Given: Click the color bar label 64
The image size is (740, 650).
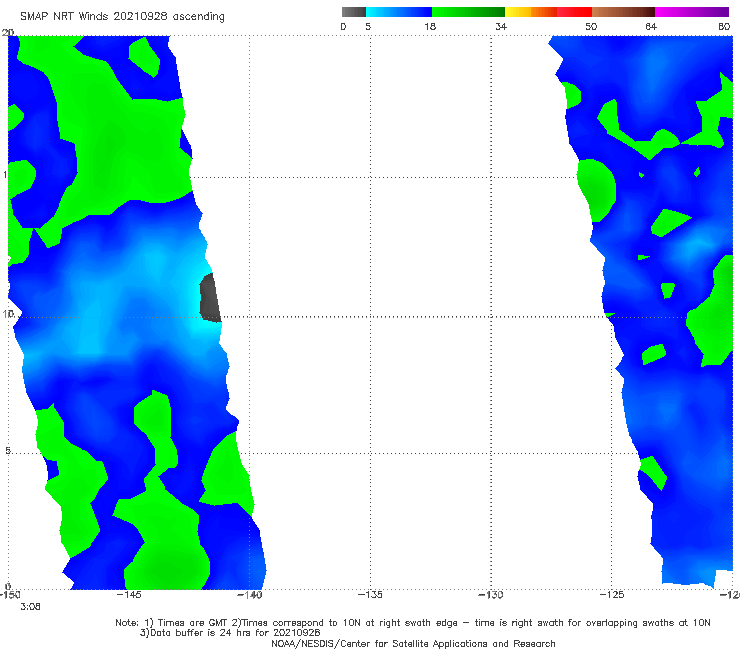Looking at the screenshot, I should (x=651, y=26).
